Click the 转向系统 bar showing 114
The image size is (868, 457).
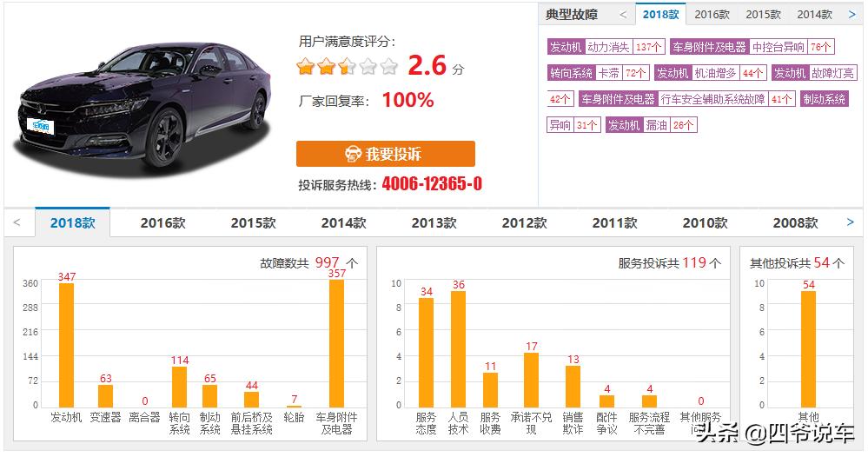pos(179,387)
